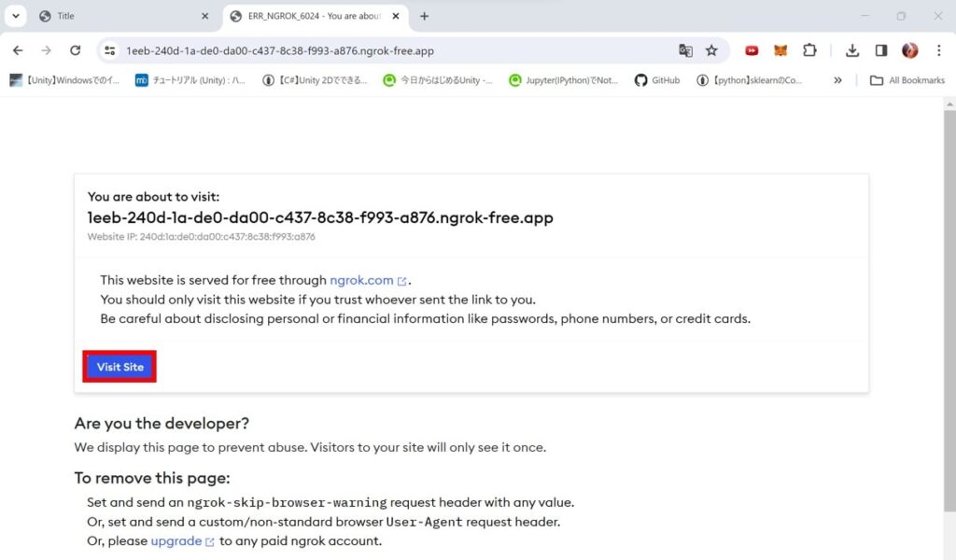Open a new browser tab
956x560 pixels.
click(424, 16)
